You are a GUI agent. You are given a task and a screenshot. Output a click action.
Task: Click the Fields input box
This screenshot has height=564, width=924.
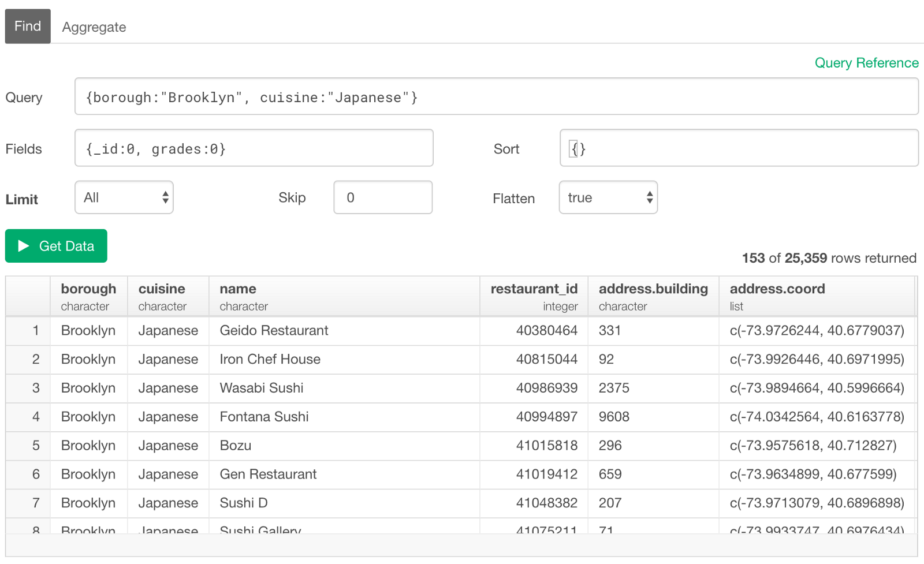point(254,148)
